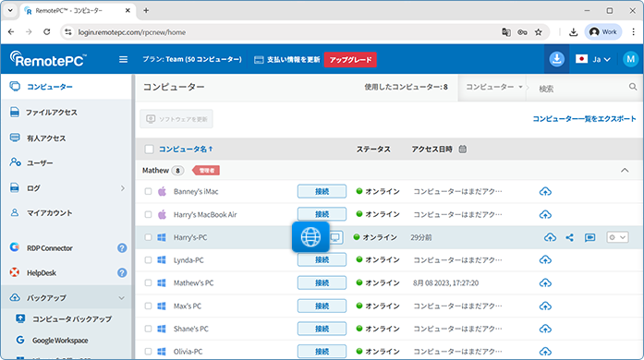Click the red アップグレード button
The height and width of the screenshot is (360, 644).
tap(350, 59)
